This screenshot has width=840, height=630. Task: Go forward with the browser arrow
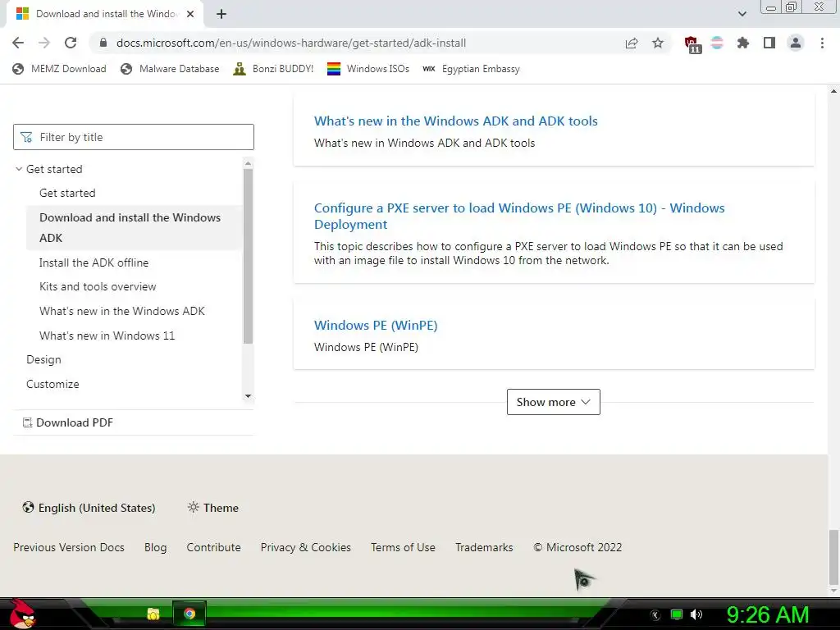44,43
